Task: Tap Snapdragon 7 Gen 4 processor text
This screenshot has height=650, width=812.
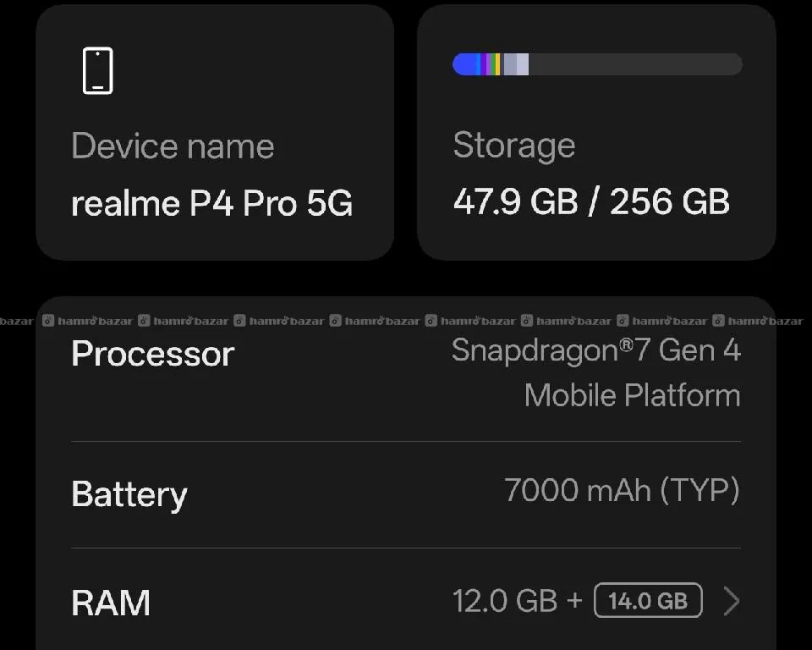Action: tap(595, 350)
